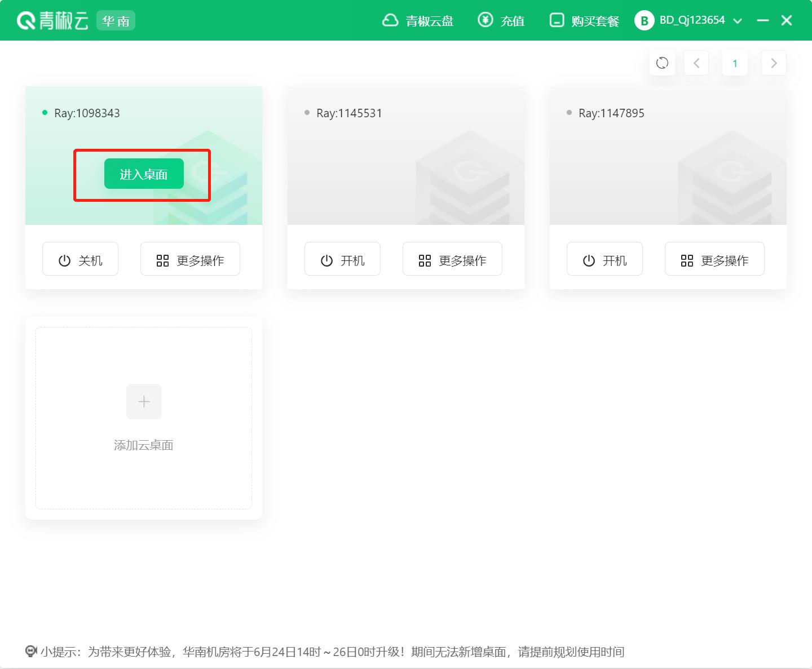Image resolution: width=812 pixels, height=669 pixels.
Task: Power on desktop Ray:1145531
Action: [x=342, y=259]
